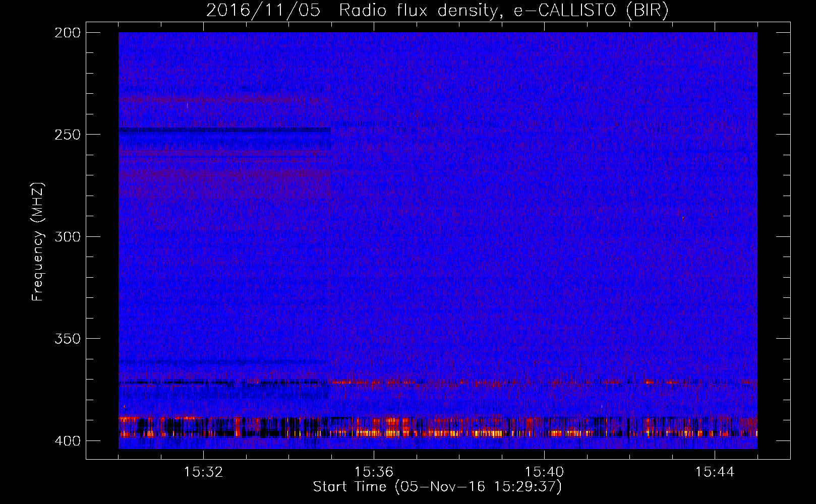Click the plot title 'Radio flux density, e-CALLISTO (BIR)'
816x504 pixels.
pos(504,10)
